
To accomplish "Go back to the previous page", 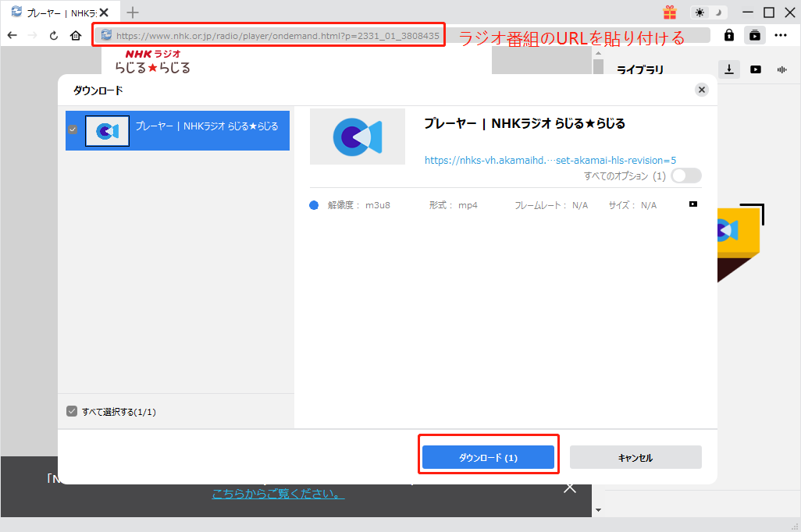I will click(x=12, y=35).
